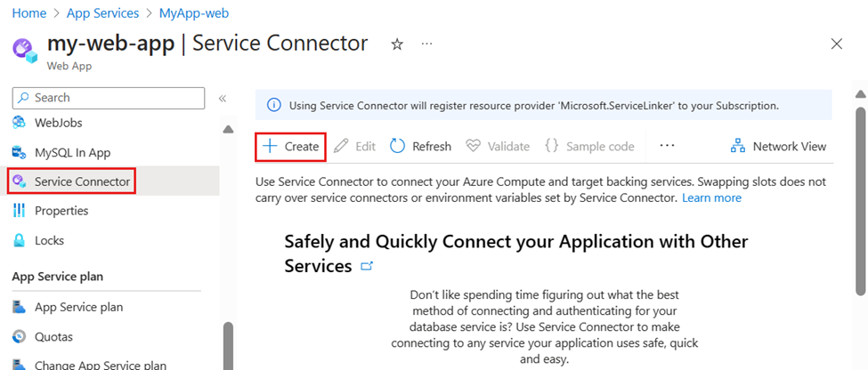Open the Learn more link
Viewport: 868px width, 370px height.
(711, 197)
